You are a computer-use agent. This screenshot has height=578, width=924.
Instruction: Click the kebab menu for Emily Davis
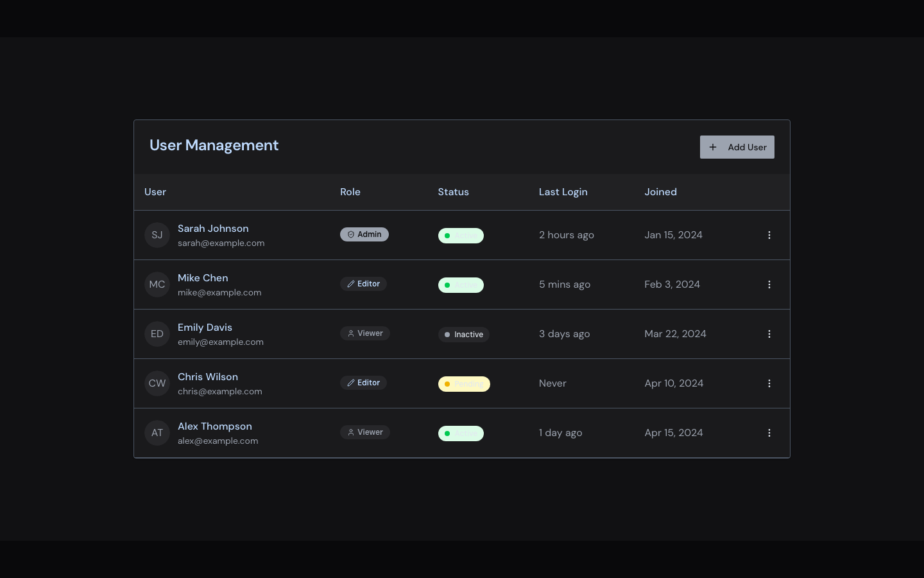pos(769,334)
